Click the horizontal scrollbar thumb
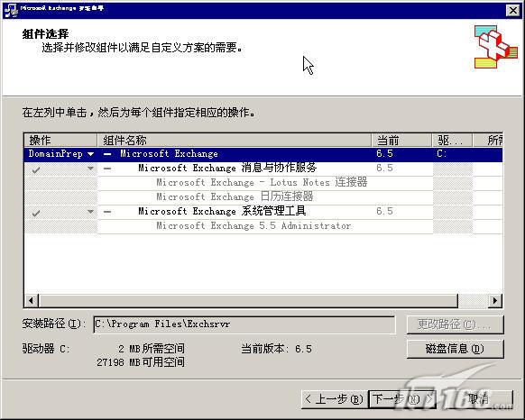Screen dimensions: 525x420 pos(248,300)
